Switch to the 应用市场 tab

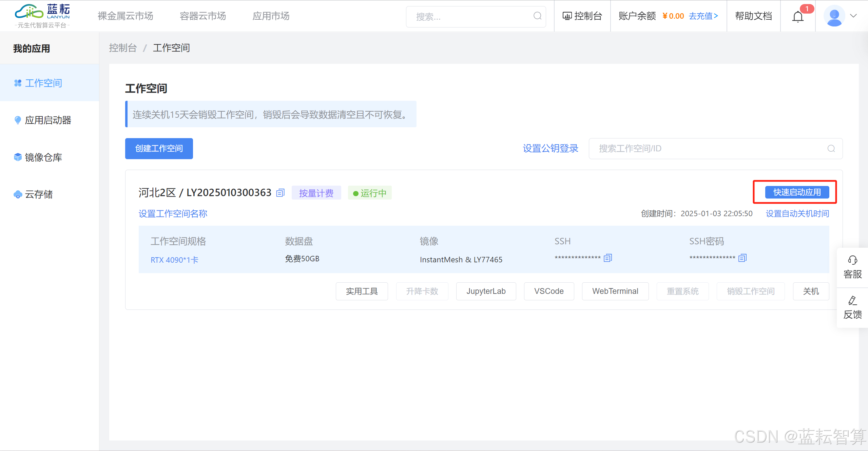point(271,16)
